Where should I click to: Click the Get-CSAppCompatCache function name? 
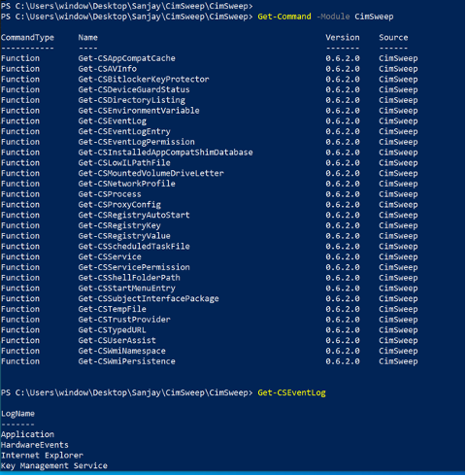click(x=126, y=58)
